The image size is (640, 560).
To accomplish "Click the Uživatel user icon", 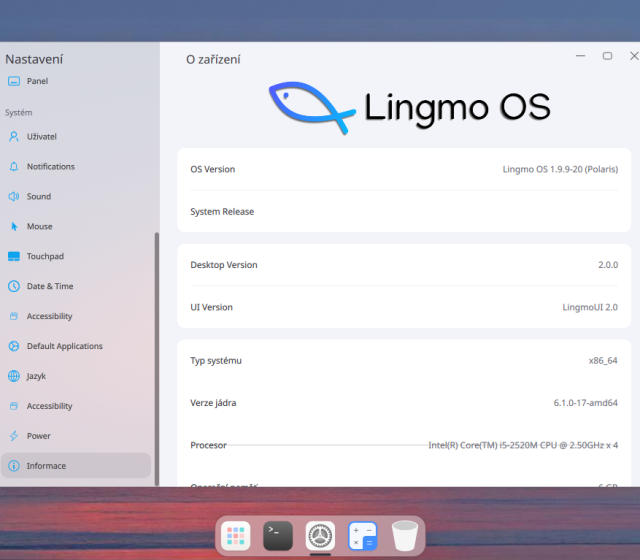I will point(14,136).
